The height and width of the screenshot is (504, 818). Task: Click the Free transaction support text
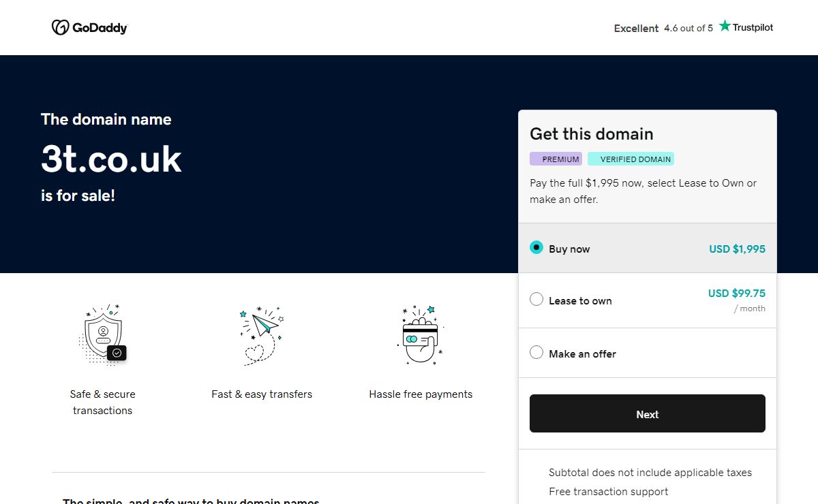point(609,492)
